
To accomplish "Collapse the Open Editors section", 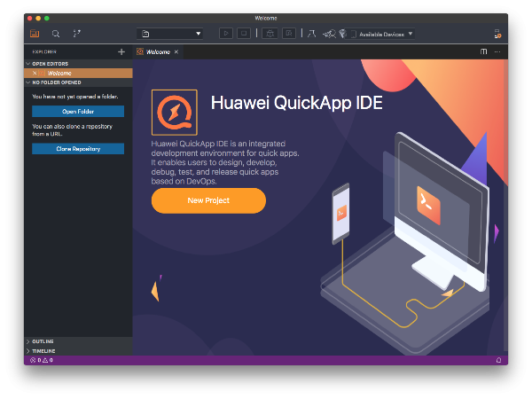I will (x=78, y=64).
